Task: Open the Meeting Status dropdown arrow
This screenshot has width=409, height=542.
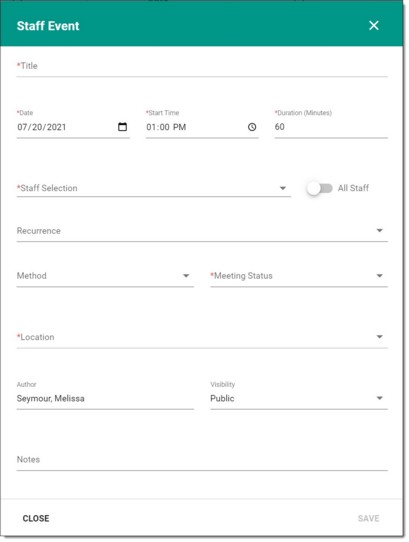Action: [x=379, y=276]
